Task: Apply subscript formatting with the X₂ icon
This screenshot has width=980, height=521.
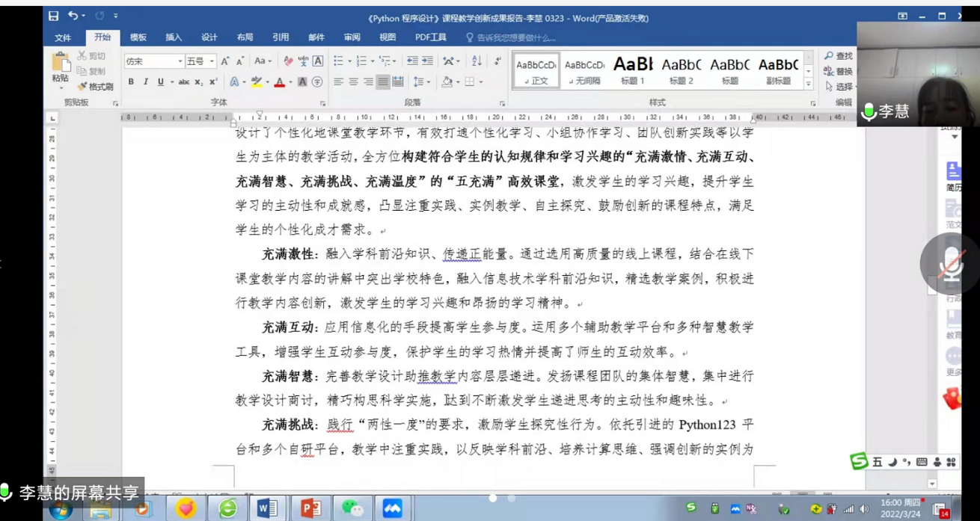Action: (198, 81)
